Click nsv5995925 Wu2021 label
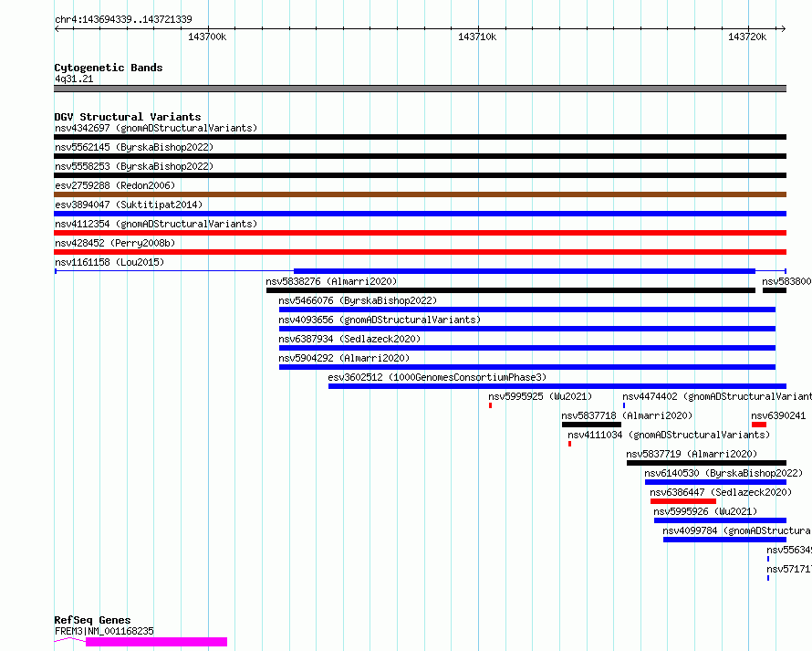This screenshot has width=812, height=651. point(540,396)
